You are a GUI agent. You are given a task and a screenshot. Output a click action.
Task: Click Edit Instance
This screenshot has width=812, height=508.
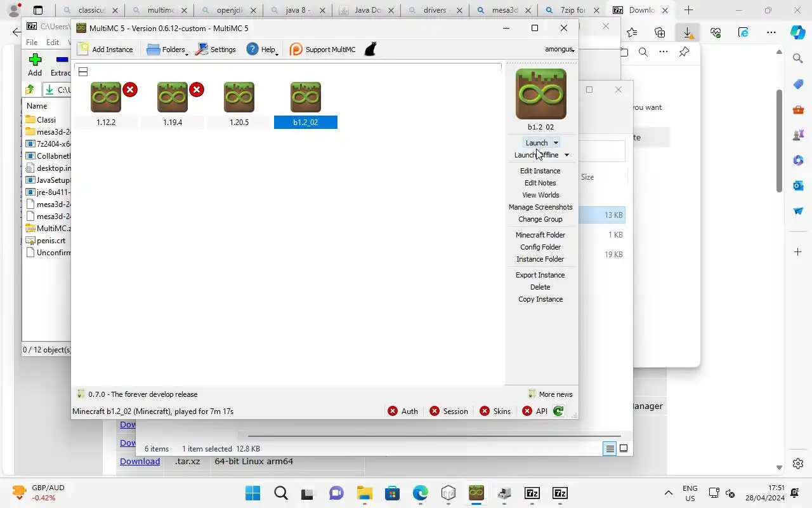click(540, 171)
